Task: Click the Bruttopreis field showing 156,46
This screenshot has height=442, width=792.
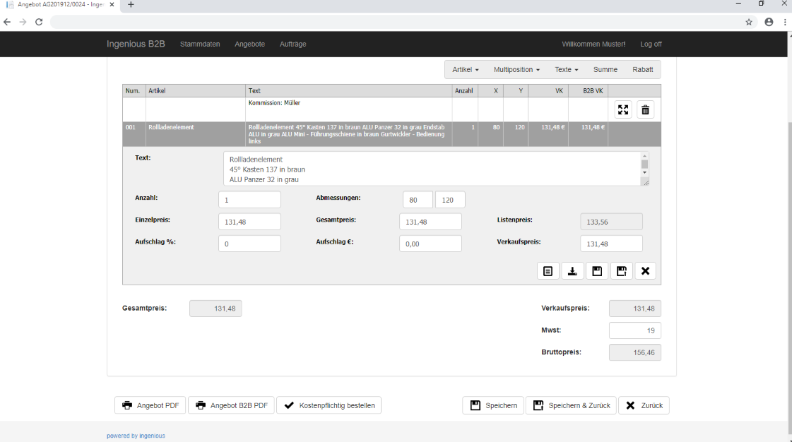Action: click(x=635, y=353)
